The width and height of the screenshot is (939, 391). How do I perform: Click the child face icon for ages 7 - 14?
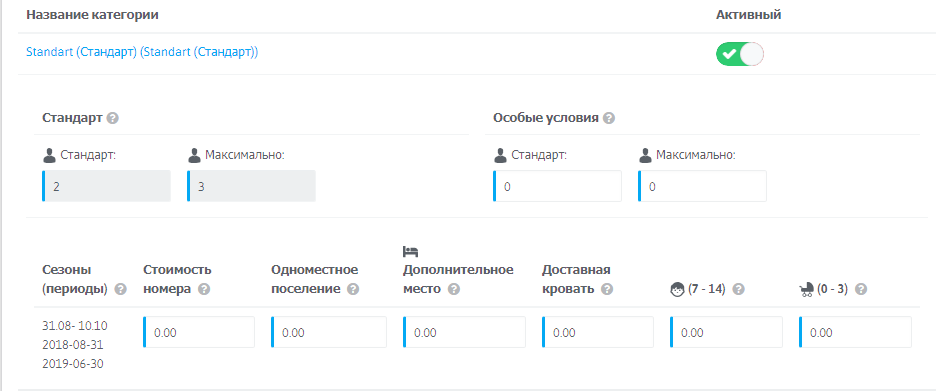click(676, 290)
